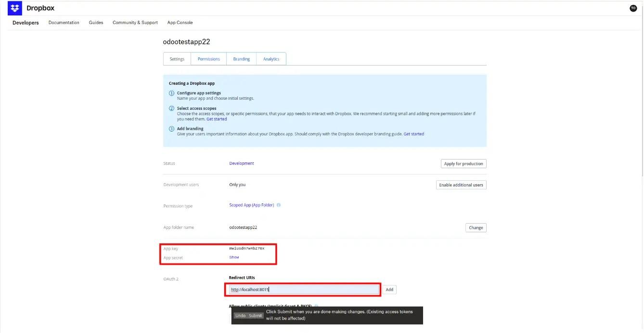Select the Settings tab
The height and width of the screenshot is (333, 644).
click(x=177, y=58)
